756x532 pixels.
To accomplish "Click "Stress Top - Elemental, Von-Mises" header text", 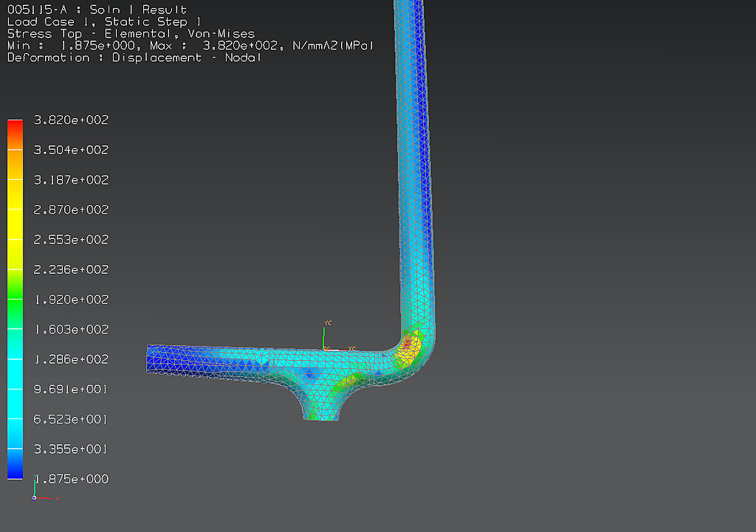I will 131,34.
